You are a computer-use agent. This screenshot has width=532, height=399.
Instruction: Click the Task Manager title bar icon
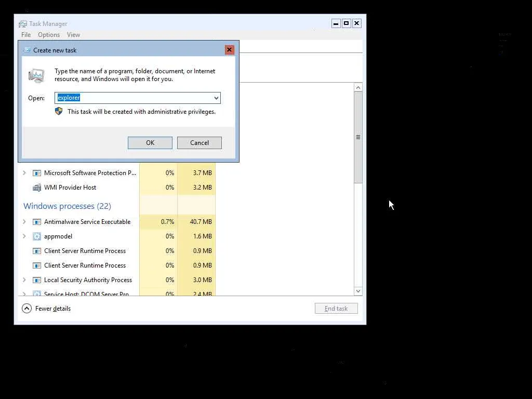tap(23, 24)
